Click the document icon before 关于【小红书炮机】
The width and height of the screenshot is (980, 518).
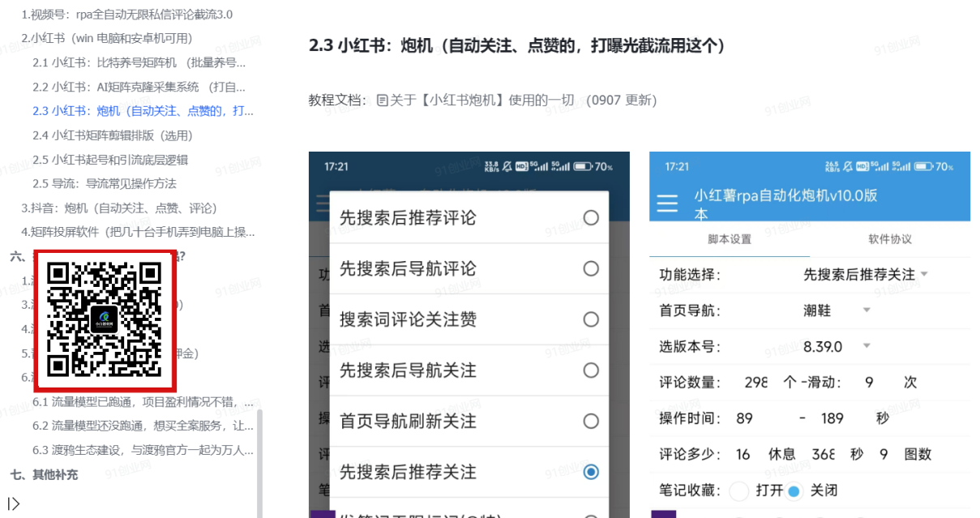coord(383,101)
